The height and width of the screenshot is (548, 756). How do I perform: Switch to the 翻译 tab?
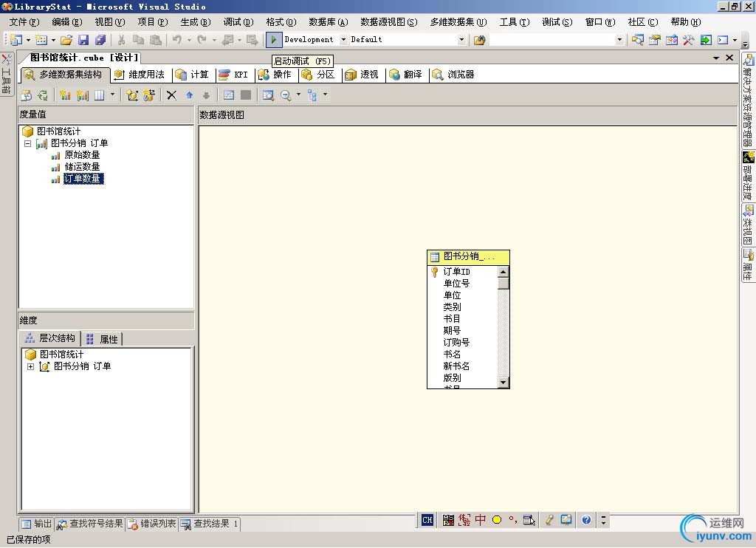pos(405,75)
